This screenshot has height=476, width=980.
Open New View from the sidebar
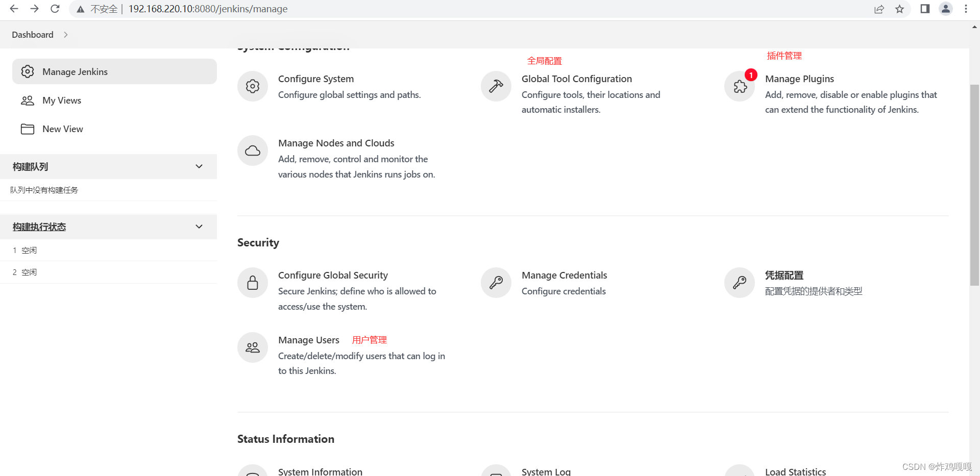63,129
